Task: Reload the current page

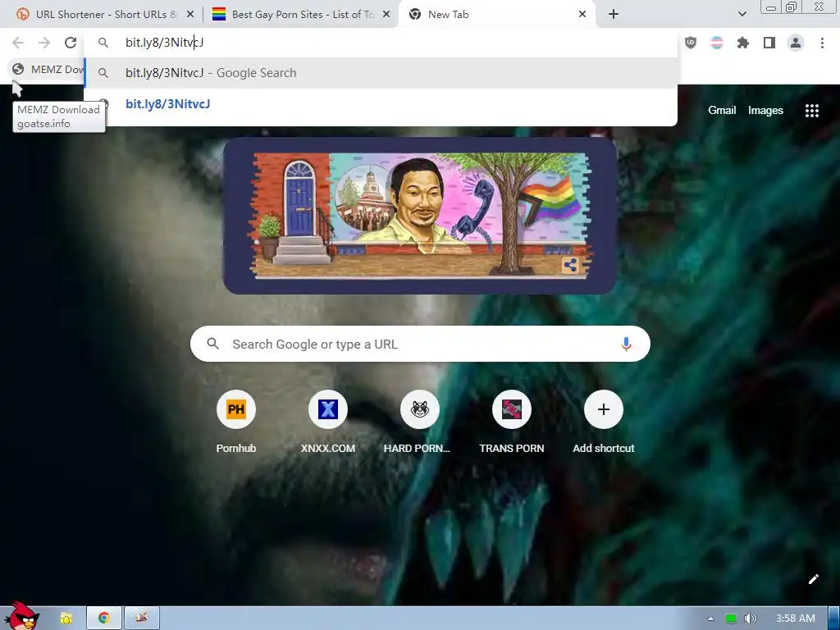Action: coord(71,43)
